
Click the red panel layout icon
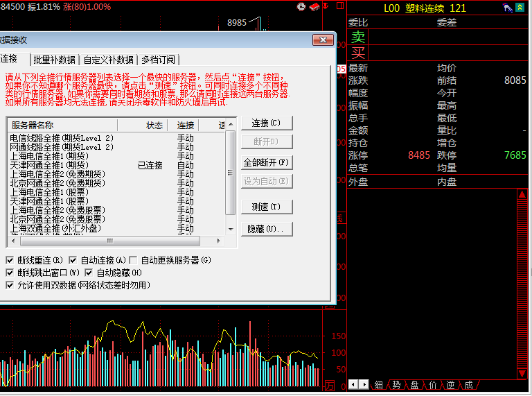[x=339, y=6]
